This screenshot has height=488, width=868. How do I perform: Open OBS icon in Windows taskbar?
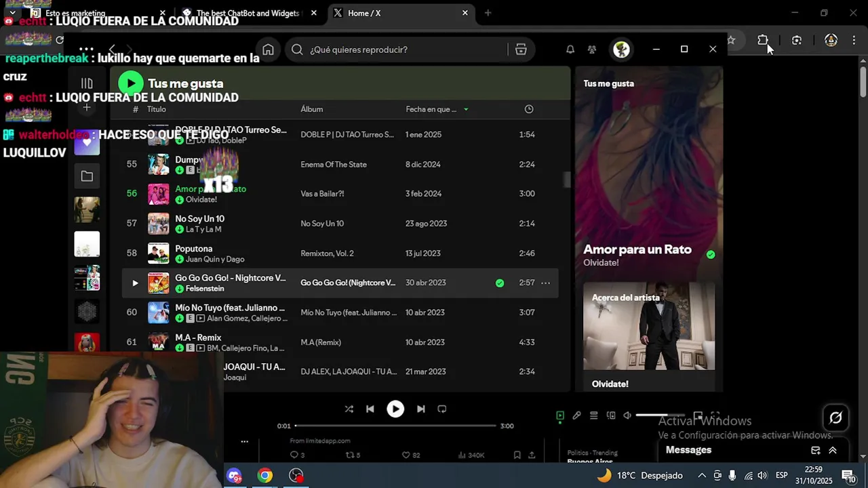(296, 475)
